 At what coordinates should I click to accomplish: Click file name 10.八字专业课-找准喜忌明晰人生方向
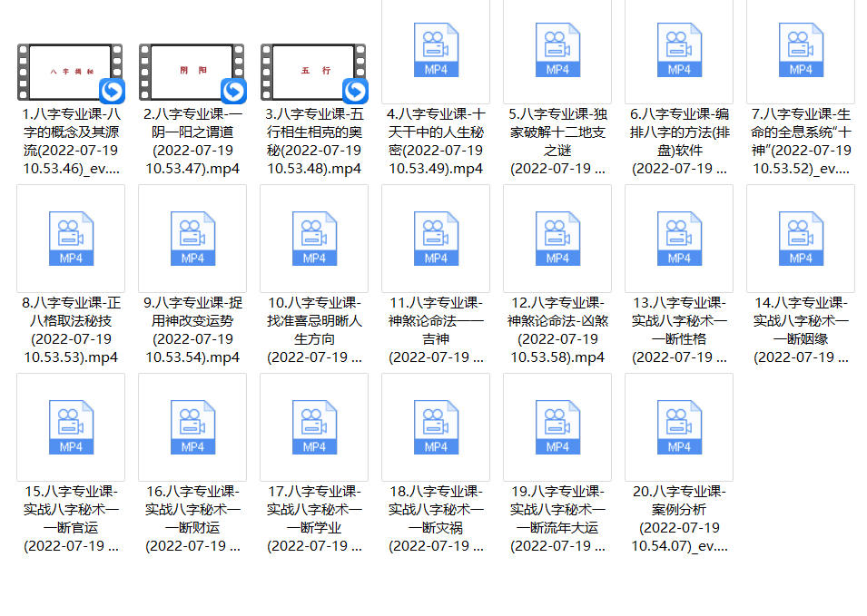(314, 330)
